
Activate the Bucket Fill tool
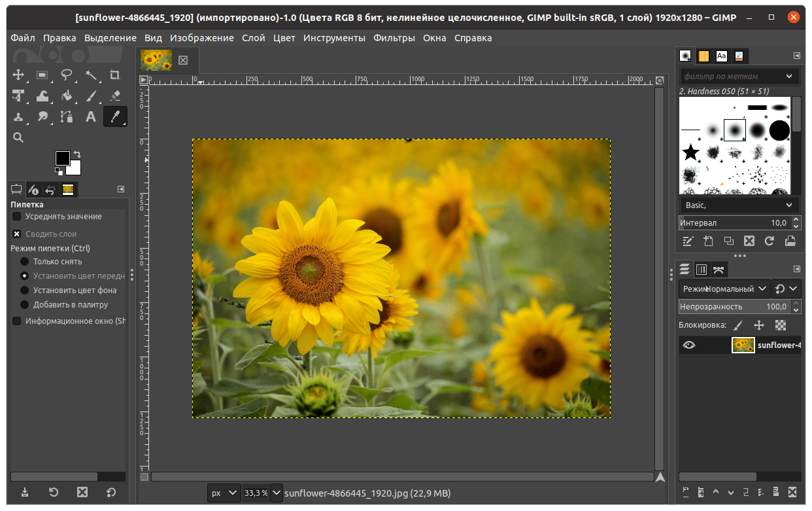(x=67, y=96)
